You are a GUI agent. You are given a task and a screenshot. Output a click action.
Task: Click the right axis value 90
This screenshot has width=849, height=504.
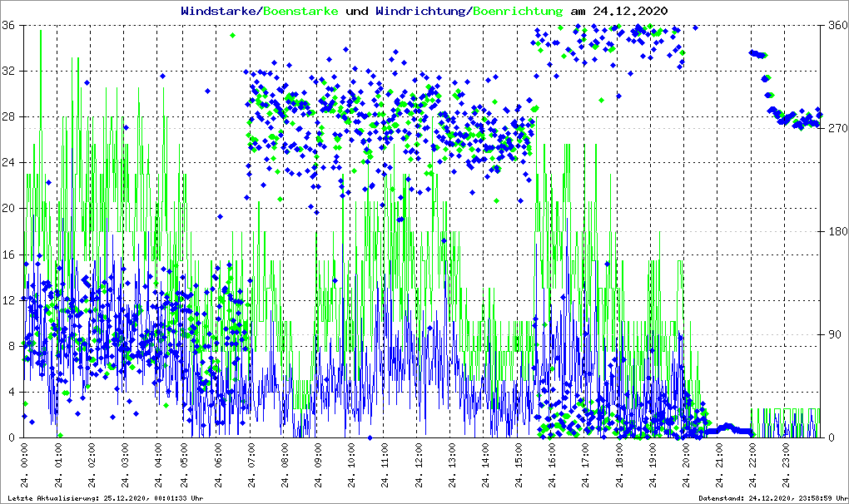point(833,335)
